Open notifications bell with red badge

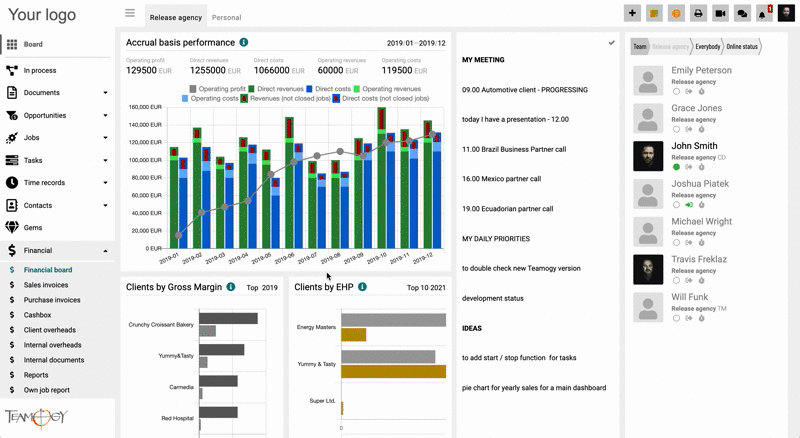764,13
